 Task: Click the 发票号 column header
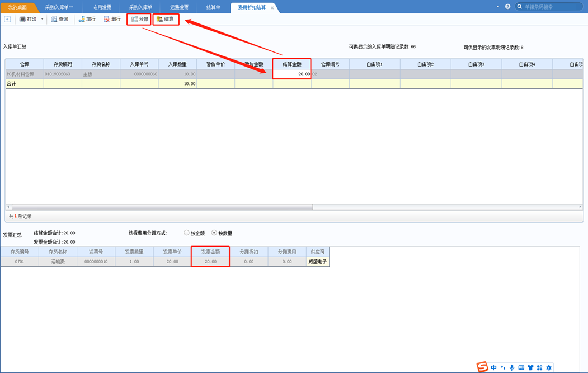(x=96, y=252)
